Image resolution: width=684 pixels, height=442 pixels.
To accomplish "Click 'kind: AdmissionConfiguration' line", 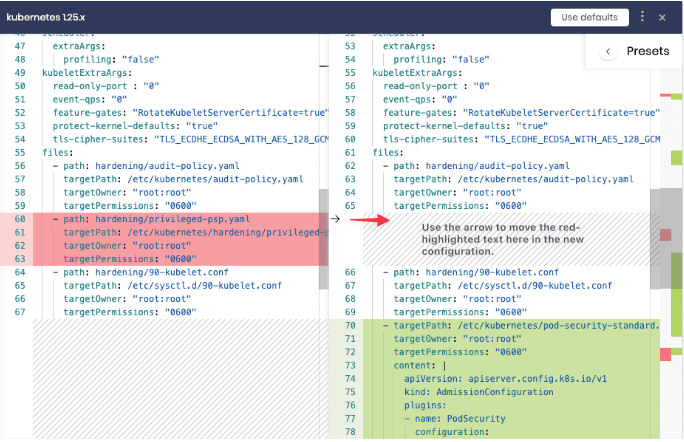I will pos(479,392).
